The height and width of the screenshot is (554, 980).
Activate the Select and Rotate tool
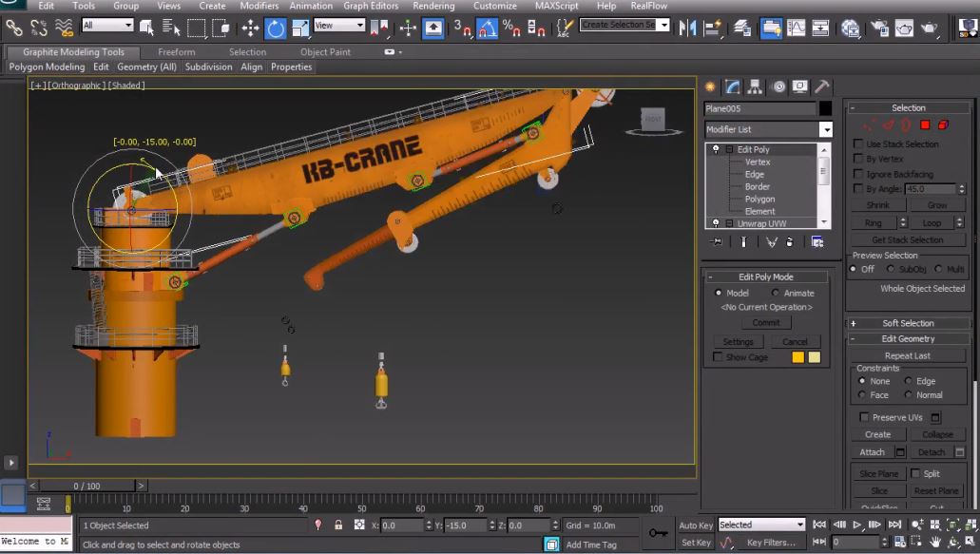pos(275,29)
